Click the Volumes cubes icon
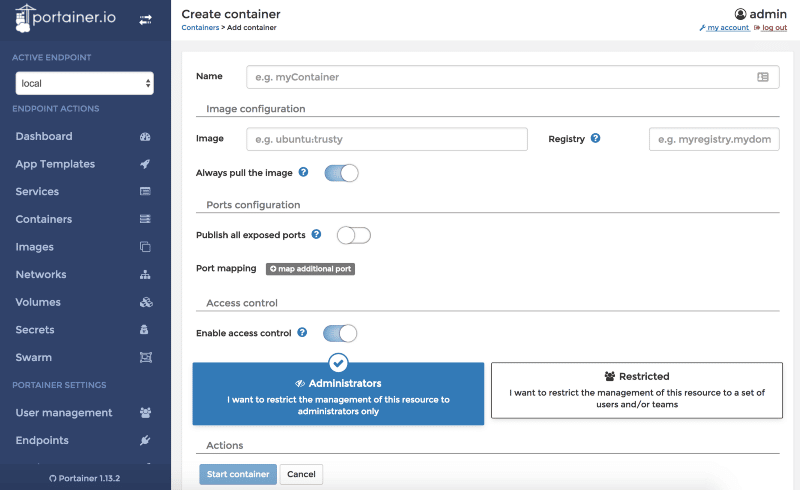Screen dimensions: 800x490 click(x=145, y=302)
